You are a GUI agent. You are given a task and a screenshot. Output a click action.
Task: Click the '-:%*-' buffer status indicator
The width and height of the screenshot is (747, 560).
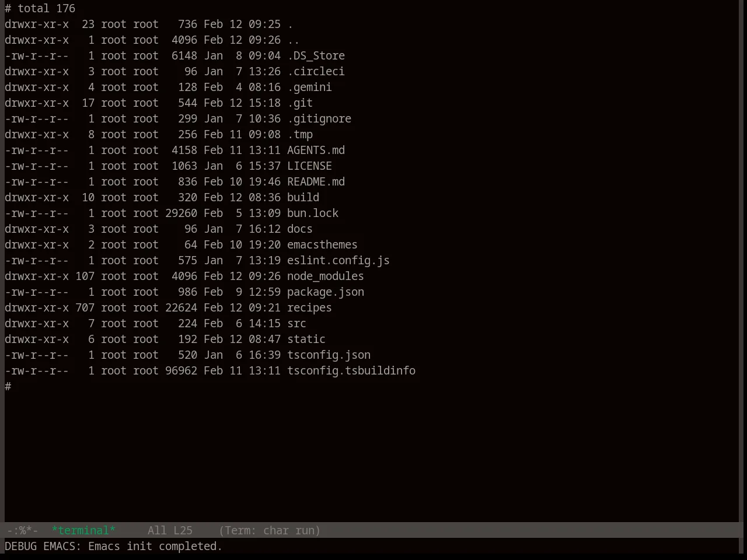click(22, 530)
